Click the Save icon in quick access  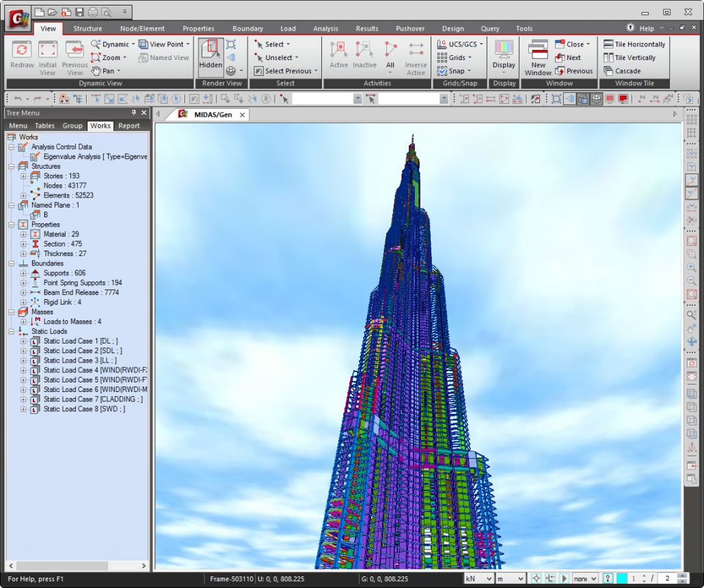79,12
